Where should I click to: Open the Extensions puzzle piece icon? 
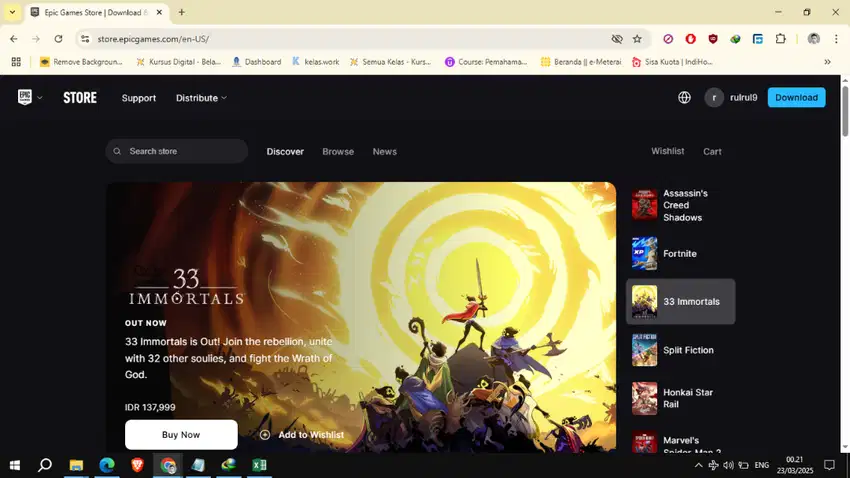[x=780, y=39]
